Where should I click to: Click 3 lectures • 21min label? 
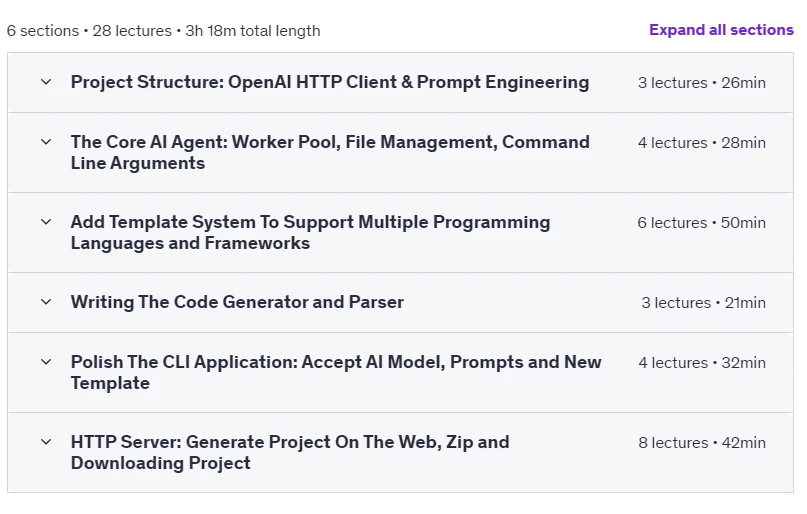704,303
